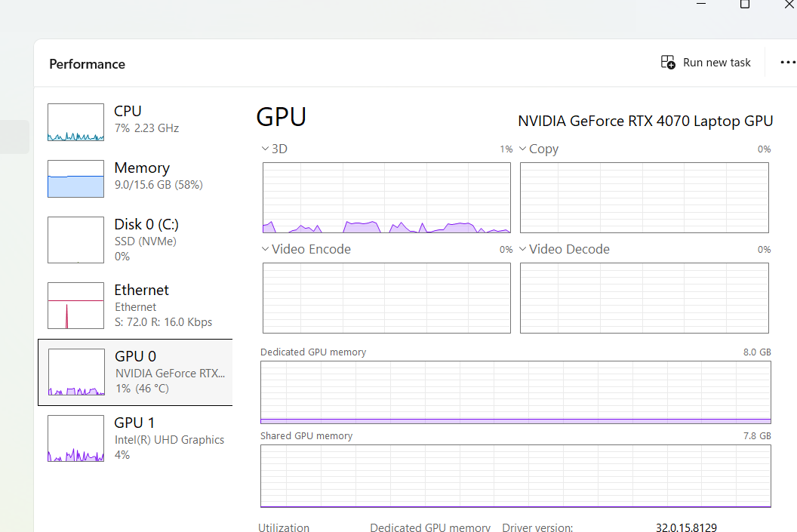Viewport: 797px width, 532px height.
Task: Maximize the Task Manager window
Action: point(745,5)
